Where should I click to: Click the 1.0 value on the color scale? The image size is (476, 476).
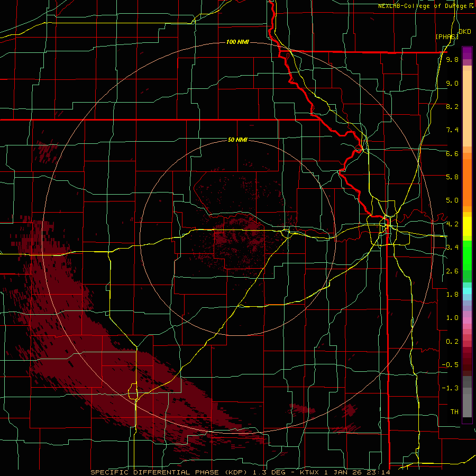(452, 318)
